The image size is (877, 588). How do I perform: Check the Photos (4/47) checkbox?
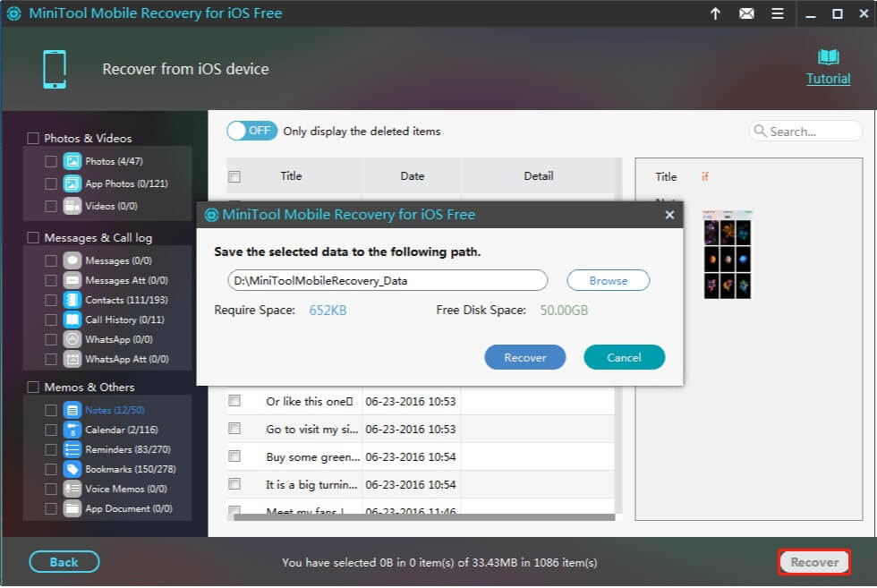click(51, 162)
